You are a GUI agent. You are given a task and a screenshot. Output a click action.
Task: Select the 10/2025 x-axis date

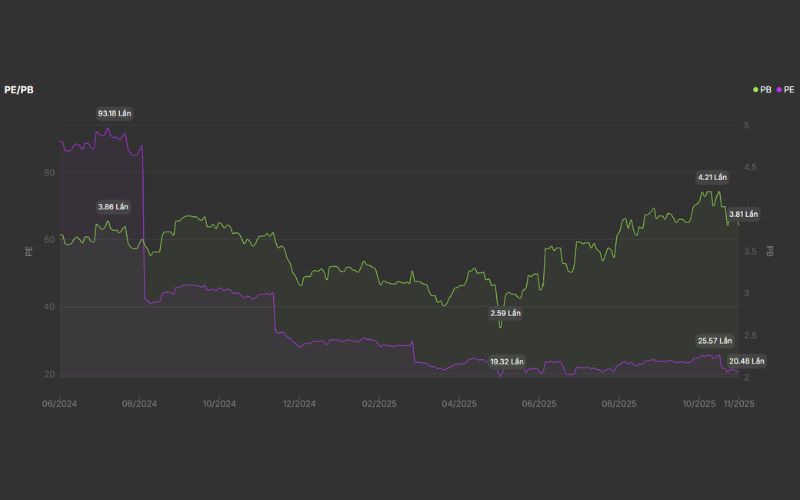point(699,404)
